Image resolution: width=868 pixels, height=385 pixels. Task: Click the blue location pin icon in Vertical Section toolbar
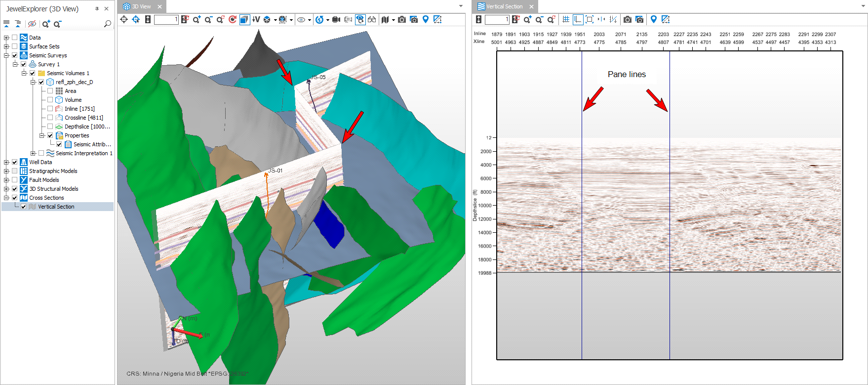pyautogui.click(x=653, y=20)
